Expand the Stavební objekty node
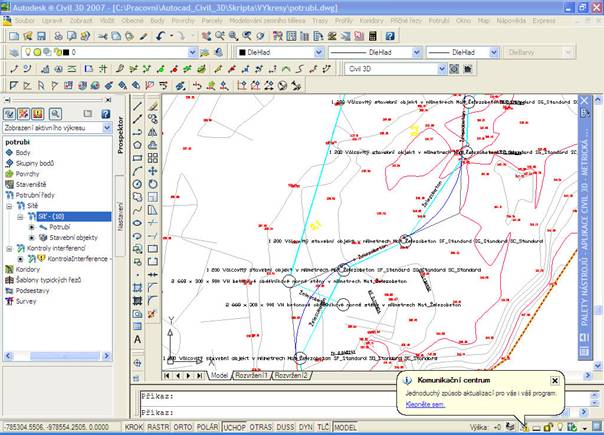Screen dimensions: 604x435 tap(32, 238)
